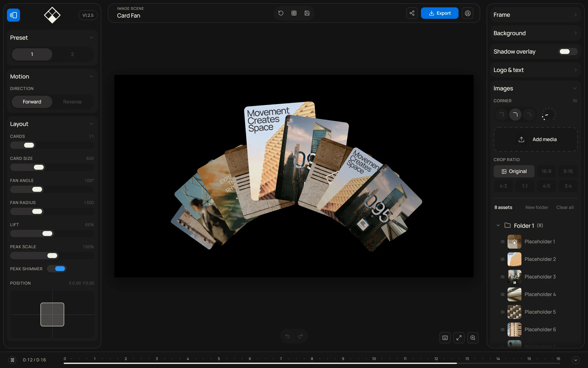Open the grid view icon
The height and width of the screenshot is (368, 588).
(x=294, y=13)
